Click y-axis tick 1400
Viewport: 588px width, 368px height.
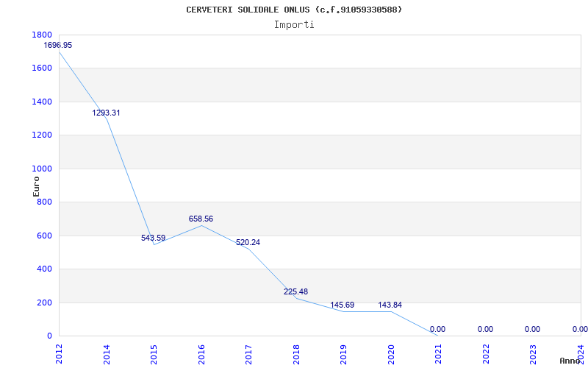42,102
